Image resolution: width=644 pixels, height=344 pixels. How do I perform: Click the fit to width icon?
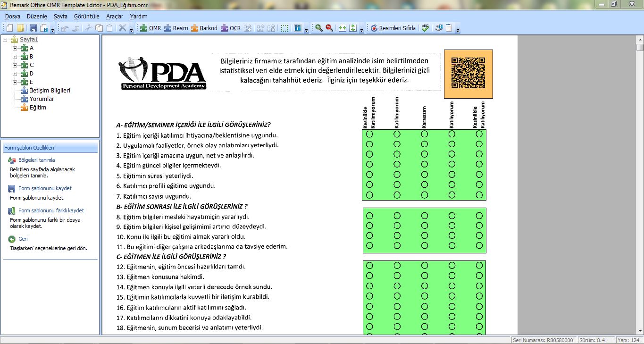pyautogui.click(x=343, y=28)
